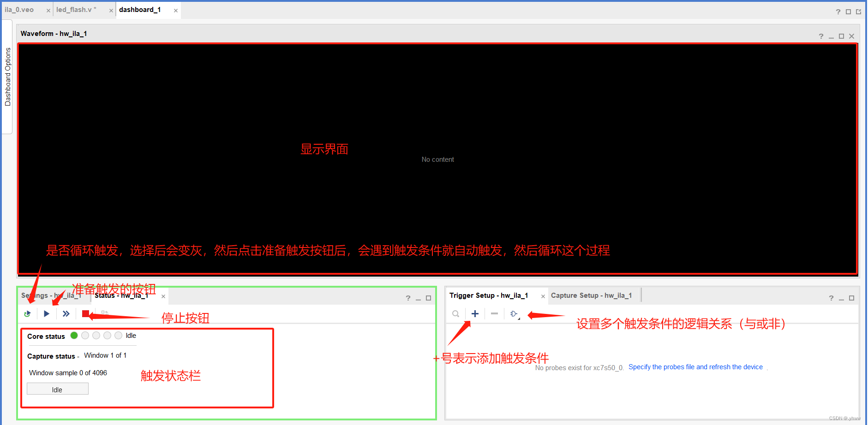Image resolution: width=868 pixels, height=425 pixels.
Task: Click 'Window 1 of 1' capture status
Action: point(105,355)
